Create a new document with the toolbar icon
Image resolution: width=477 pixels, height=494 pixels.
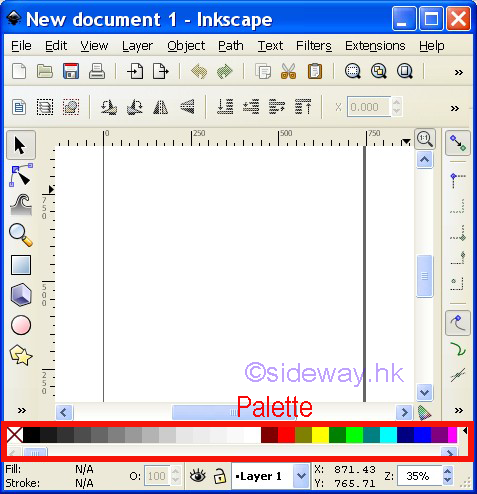pos(19,71)
